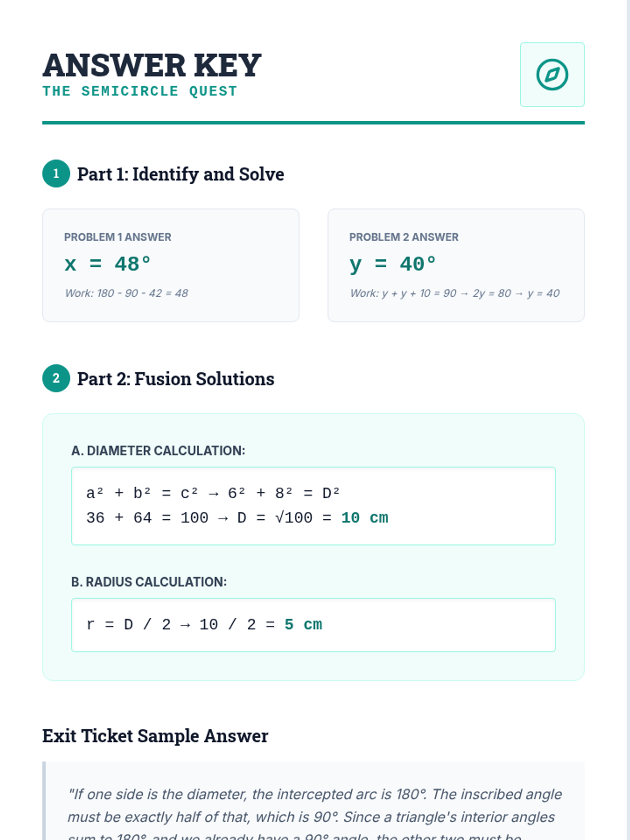The width and height of the screenshot is (630, 840).
Task: Click the B. RADIUS CALCULATION label
Action: pos(149,582)
